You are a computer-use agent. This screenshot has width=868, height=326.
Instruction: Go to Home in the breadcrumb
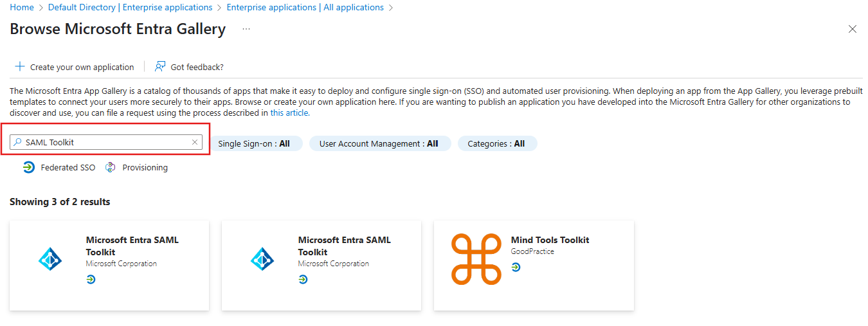pos(22,8)
